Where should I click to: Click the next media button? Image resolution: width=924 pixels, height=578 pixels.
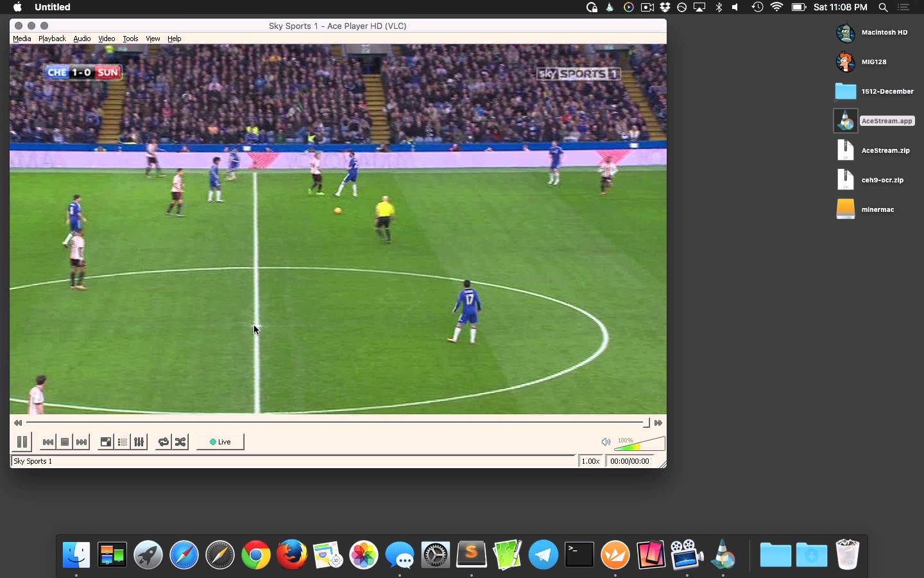(x=81, y=442)
